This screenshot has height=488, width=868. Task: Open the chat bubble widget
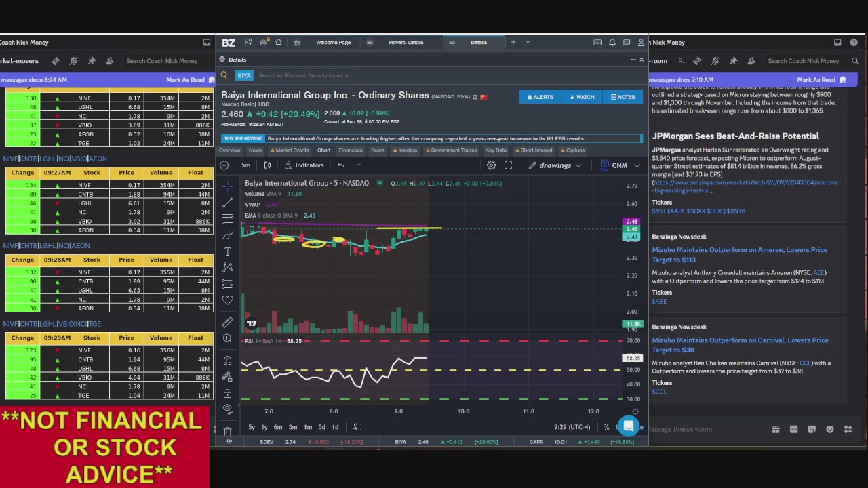click(629, 426)
